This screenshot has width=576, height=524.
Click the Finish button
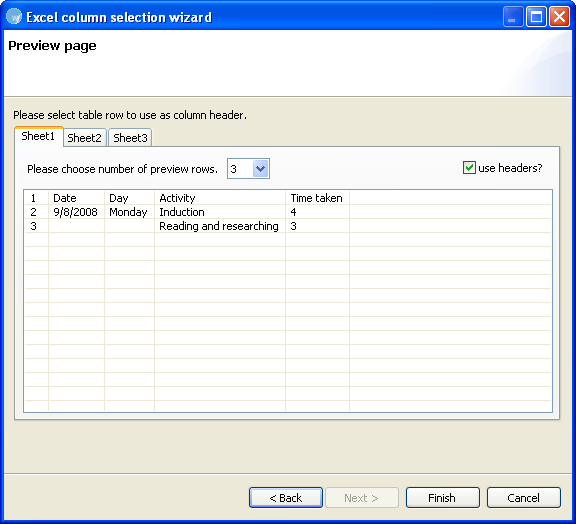click(443, 498)
